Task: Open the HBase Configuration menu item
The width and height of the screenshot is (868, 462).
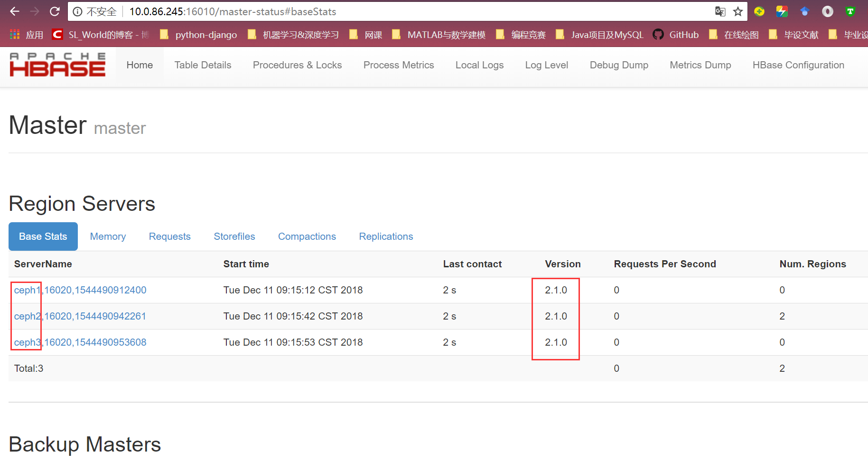Action: click(798, 65)
